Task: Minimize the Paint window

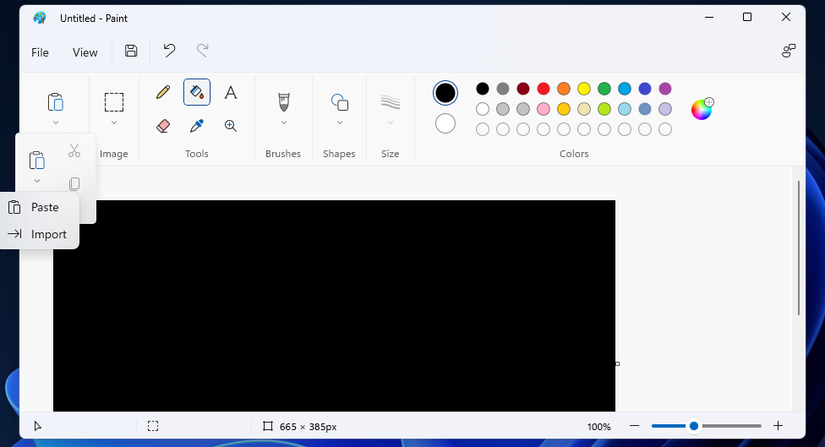Action: 709,17
